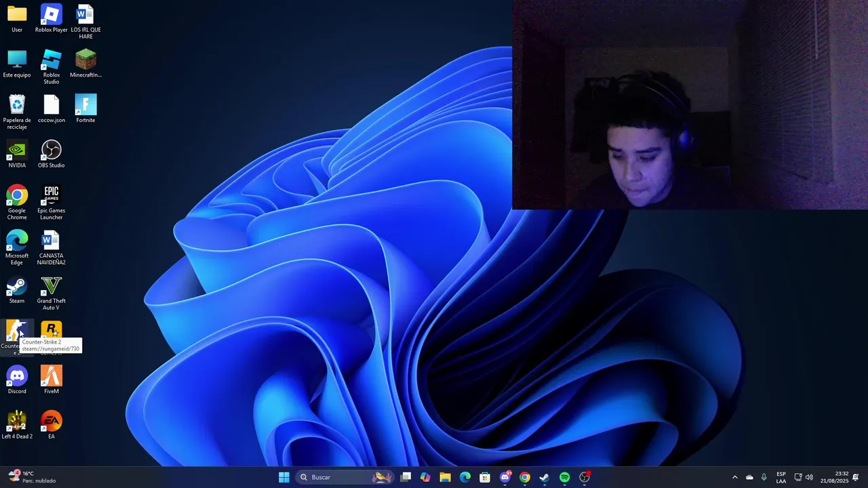Viewport: 868px width, 488px height.
Task: Switch to OBS via the taskbar icon
Action: click(585, 477)
